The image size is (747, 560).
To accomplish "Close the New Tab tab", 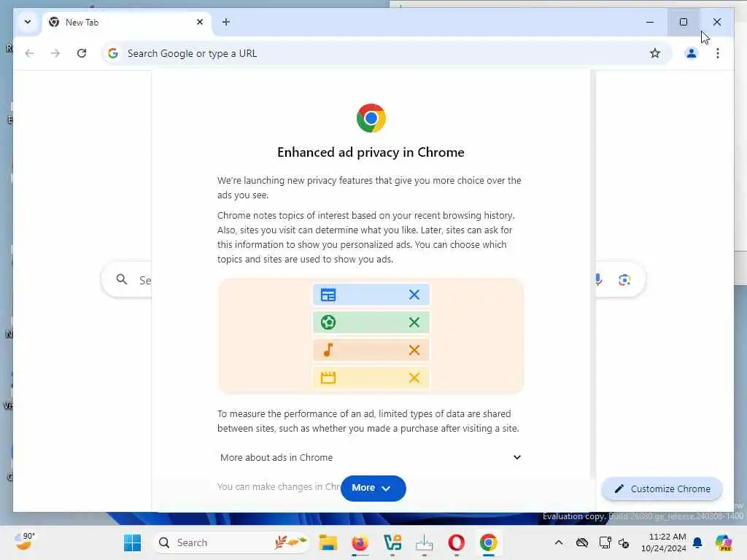I will 200,22.
